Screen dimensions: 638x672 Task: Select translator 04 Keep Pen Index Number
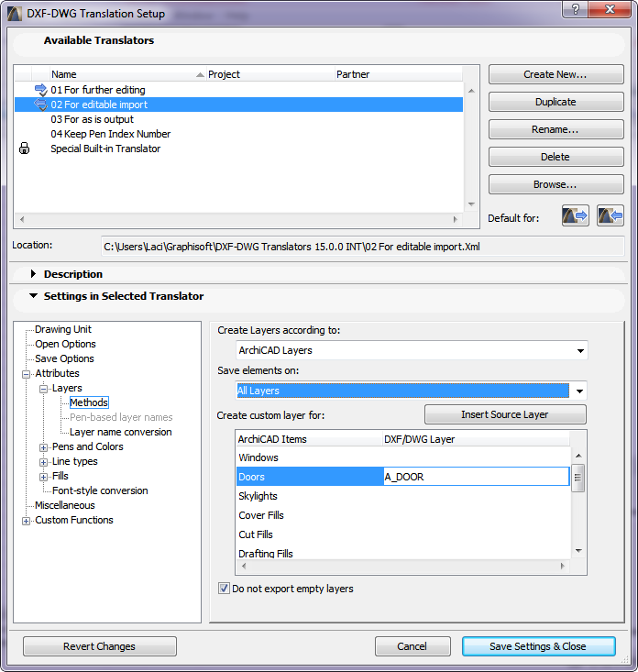pyautogui.click(x=238, y=134)
